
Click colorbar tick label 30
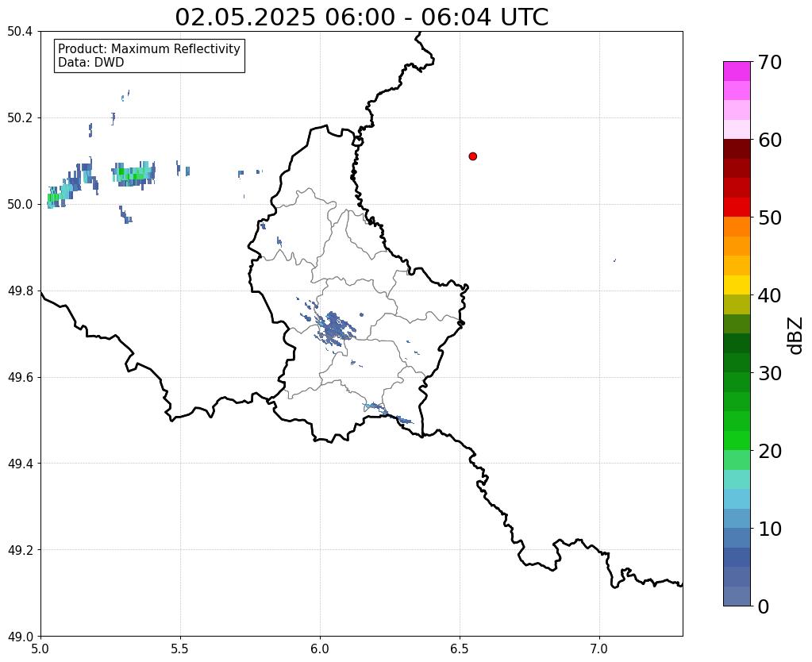tap(770, 373)
